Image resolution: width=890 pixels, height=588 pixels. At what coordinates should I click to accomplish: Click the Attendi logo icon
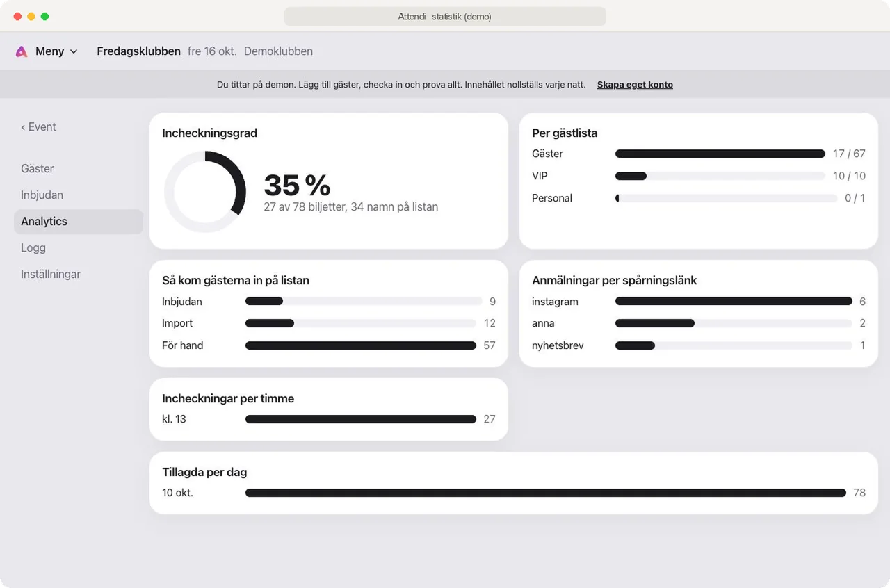pyautogui.click(x=22, y=51)
